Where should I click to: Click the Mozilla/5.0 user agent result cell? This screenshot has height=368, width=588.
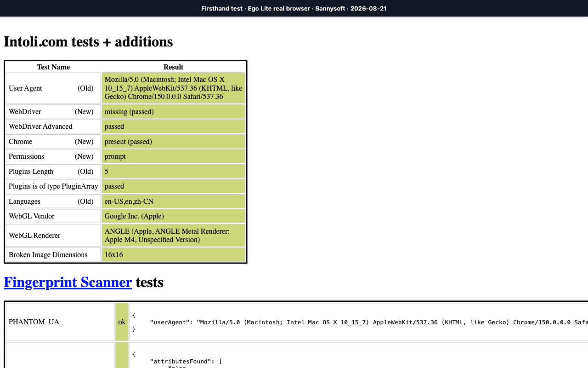(173, 88)
